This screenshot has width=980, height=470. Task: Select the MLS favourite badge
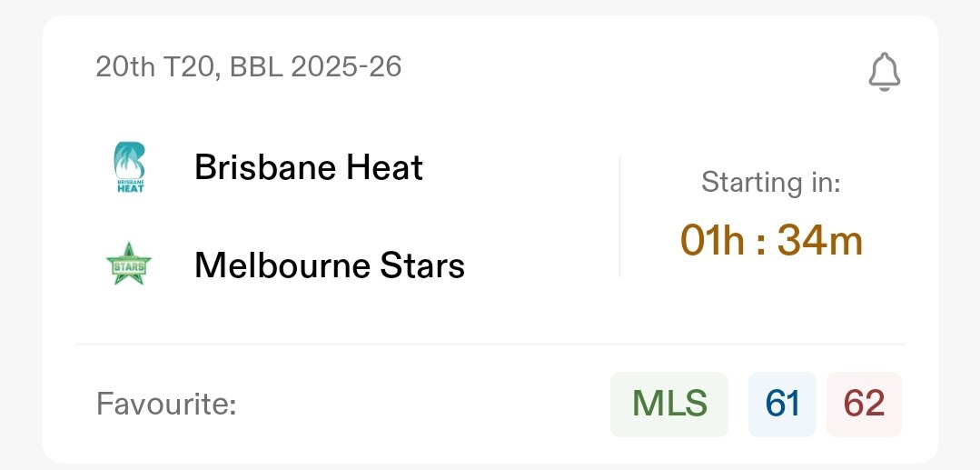click(x=669, y=405)
